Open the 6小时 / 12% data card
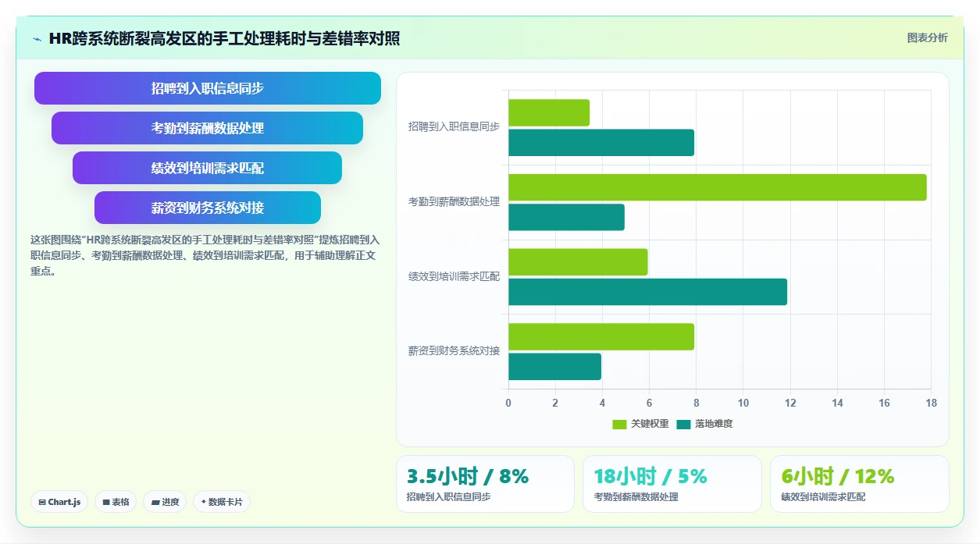This screenshot has height=544, width=980. (x=859, y=484)
